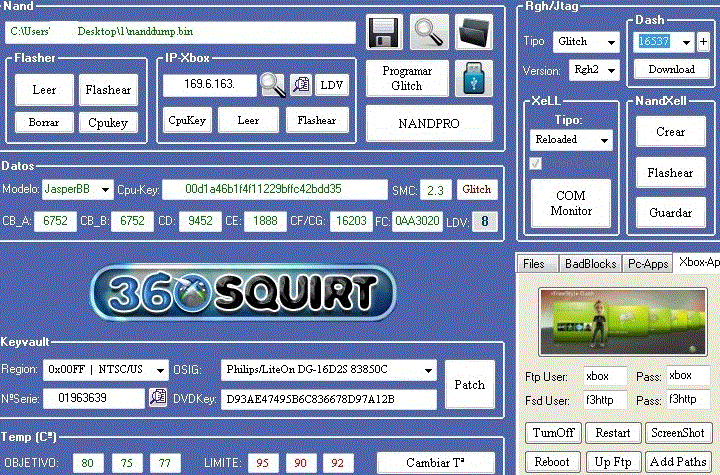Image resolution: width=720 pixels, height=475 pixels.
Task: Click the Programar Glitch button
Action: (x=407, y=78)
